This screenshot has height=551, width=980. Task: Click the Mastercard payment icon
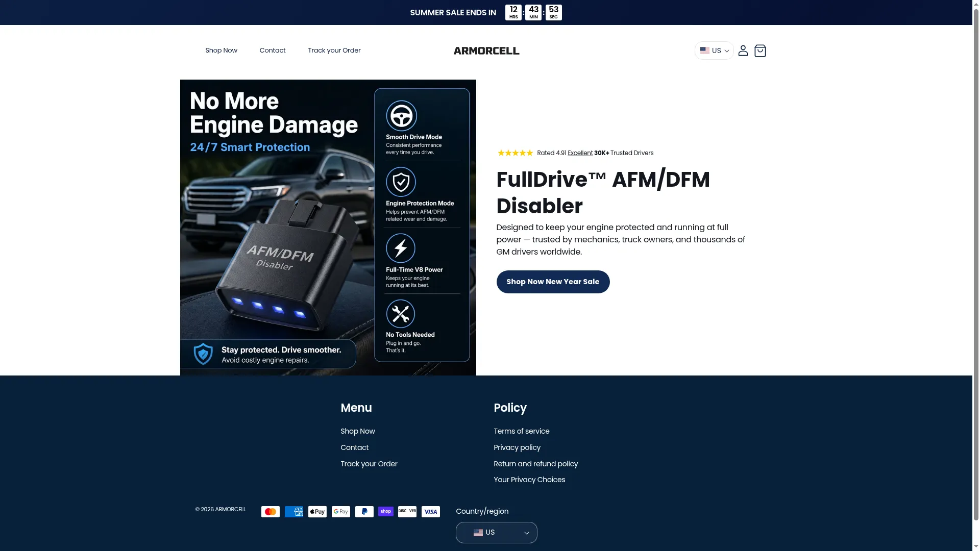click(271, 512)
